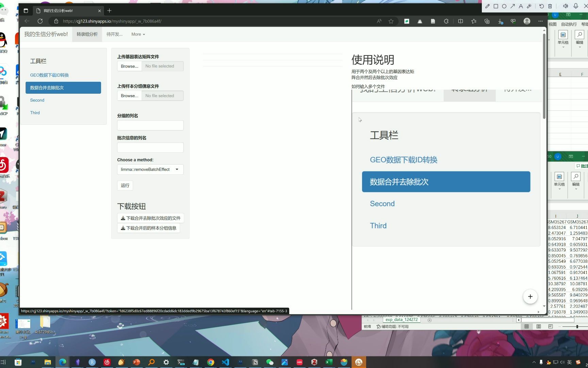Add this page to favorites star
The image size is (588, 368).
tap(391, 21)
